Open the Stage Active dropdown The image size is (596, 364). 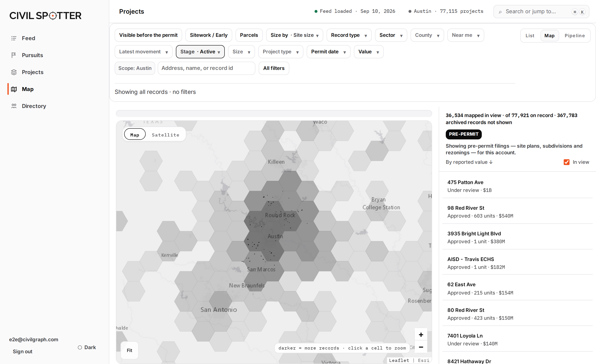click(x=200, y=52)
